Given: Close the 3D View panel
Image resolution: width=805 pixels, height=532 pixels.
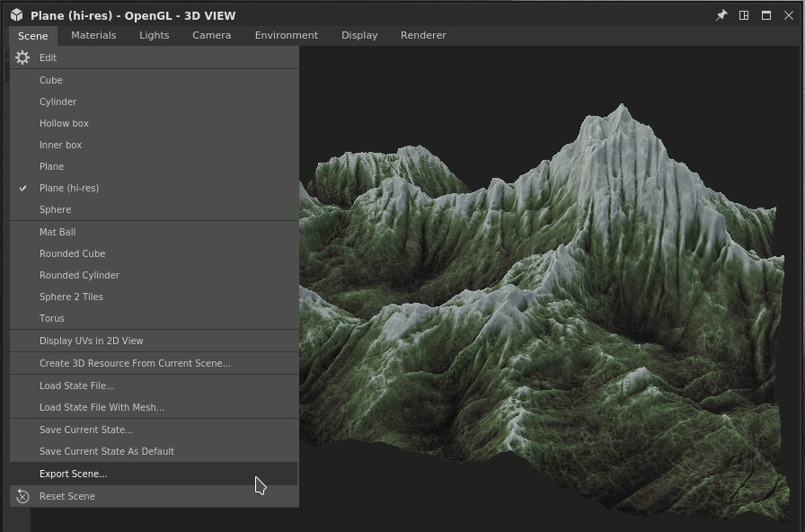Looking at the screenshot, I should click(789, 15).
